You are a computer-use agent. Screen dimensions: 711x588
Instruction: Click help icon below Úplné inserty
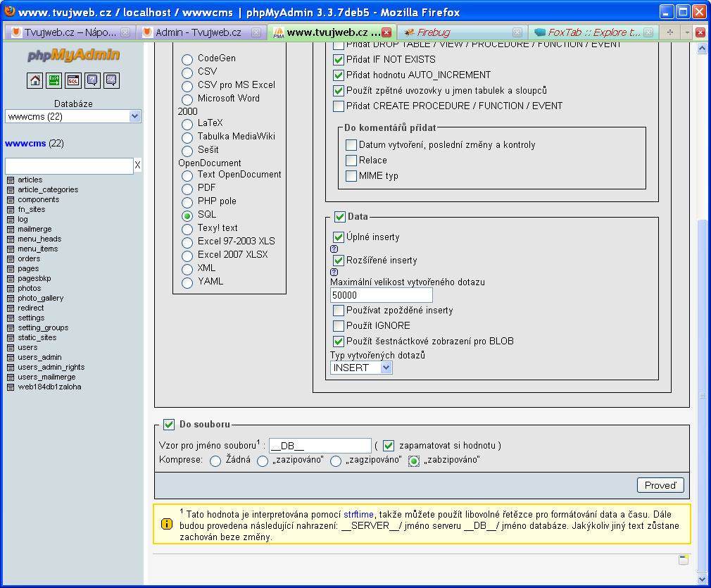334,249
